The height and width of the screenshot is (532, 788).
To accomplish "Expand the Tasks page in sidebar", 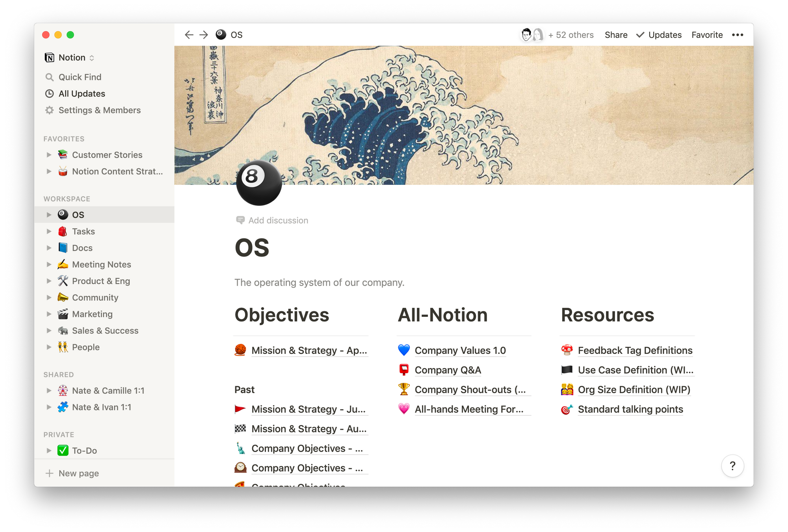I will [x=49, y=231].
